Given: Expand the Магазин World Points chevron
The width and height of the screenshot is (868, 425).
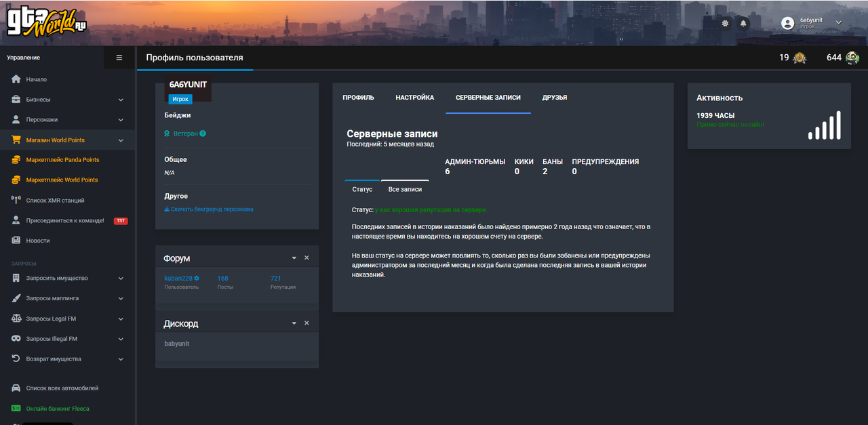Looking at the screenshot, I should 121,140.
